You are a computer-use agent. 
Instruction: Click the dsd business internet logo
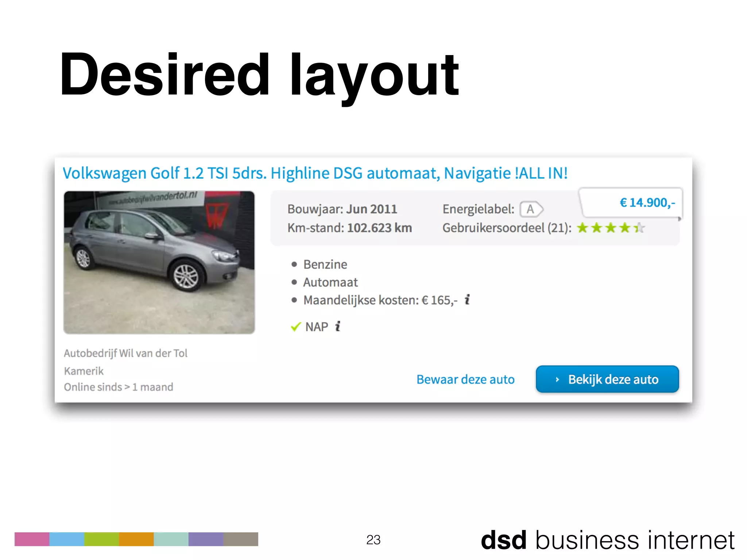click(x=608, y=540)
